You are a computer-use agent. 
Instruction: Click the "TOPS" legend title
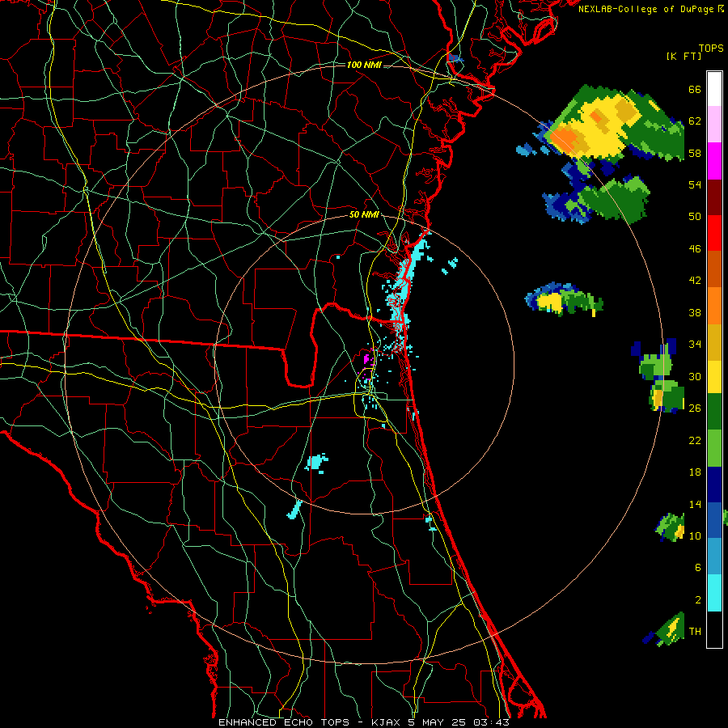click(x=711, y=48)
